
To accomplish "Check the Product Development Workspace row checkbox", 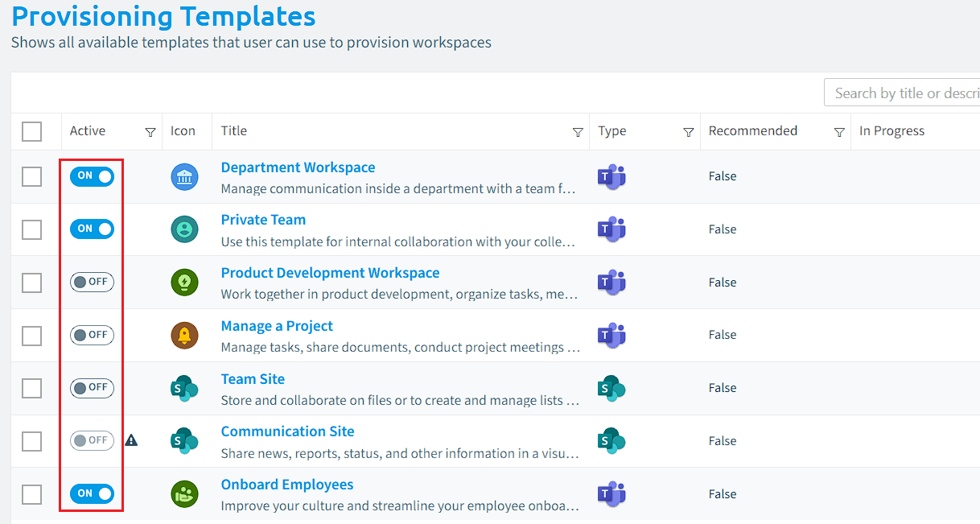I will tap(32, 283).
